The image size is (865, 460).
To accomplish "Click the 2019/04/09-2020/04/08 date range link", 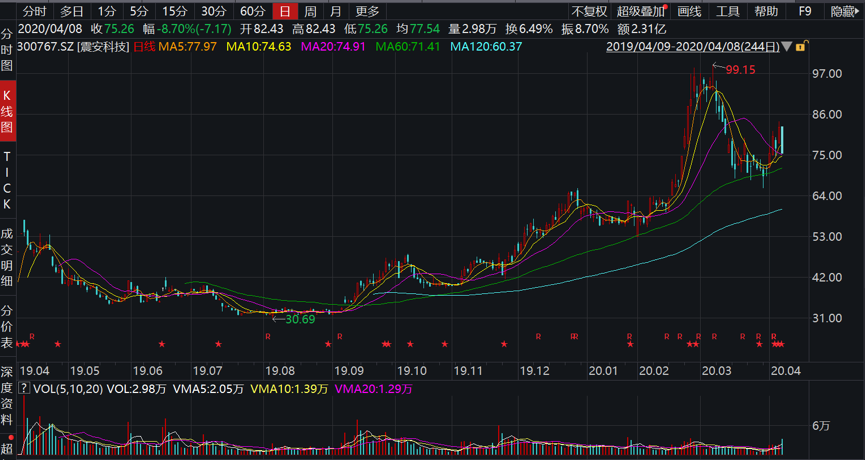I will pos(692,47).
